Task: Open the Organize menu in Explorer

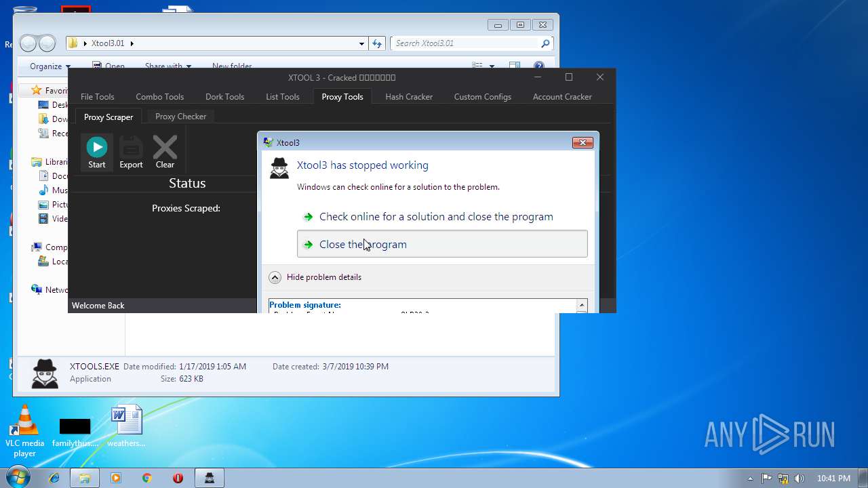Action: 50,66
